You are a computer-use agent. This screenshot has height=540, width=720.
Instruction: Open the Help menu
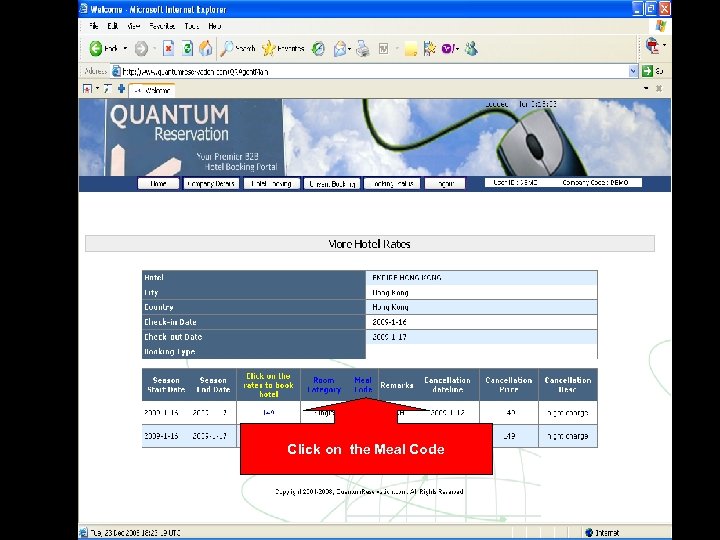(214, 26)
